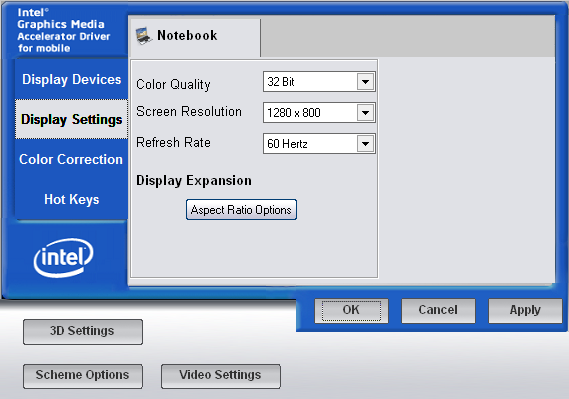
Task: Click the Intel Graphics Media Accelerator Driver title
Action: click(x=64, y=30)
